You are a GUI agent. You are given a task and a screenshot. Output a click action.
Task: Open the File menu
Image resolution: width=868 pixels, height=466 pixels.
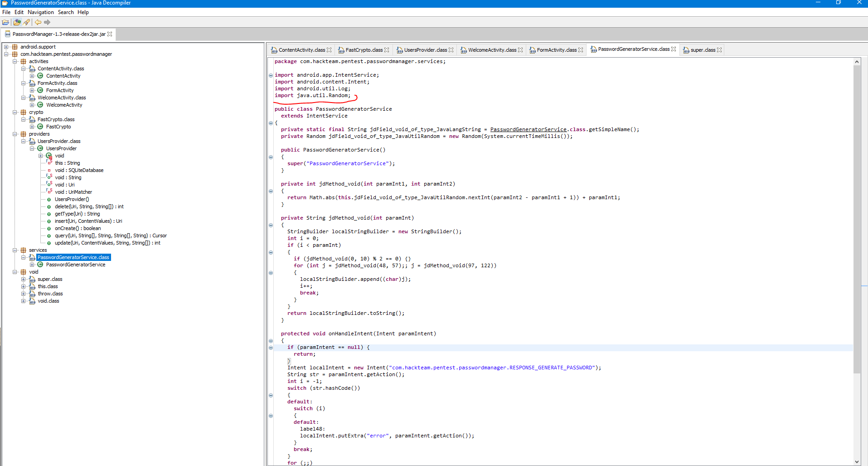[x=6, y=12]
